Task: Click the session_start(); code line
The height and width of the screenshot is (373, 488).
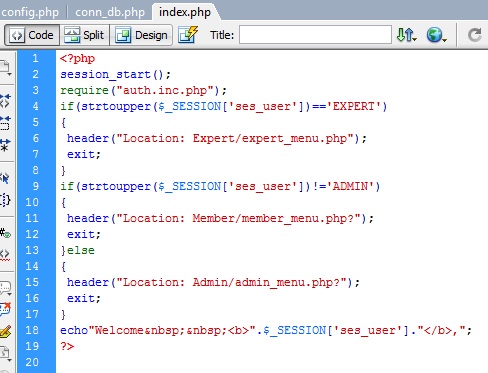Action: coord(115,74)
